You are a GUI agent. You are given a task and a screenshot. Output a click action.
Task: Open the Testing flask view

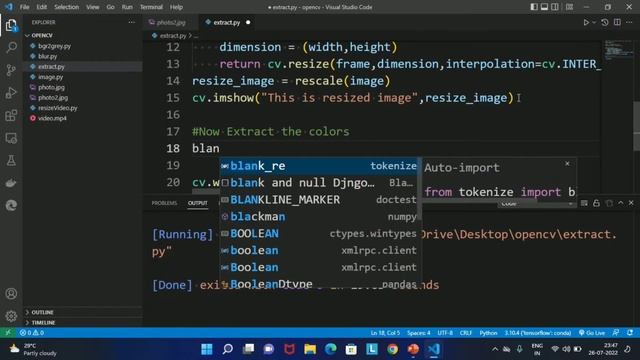click(11, 160)
